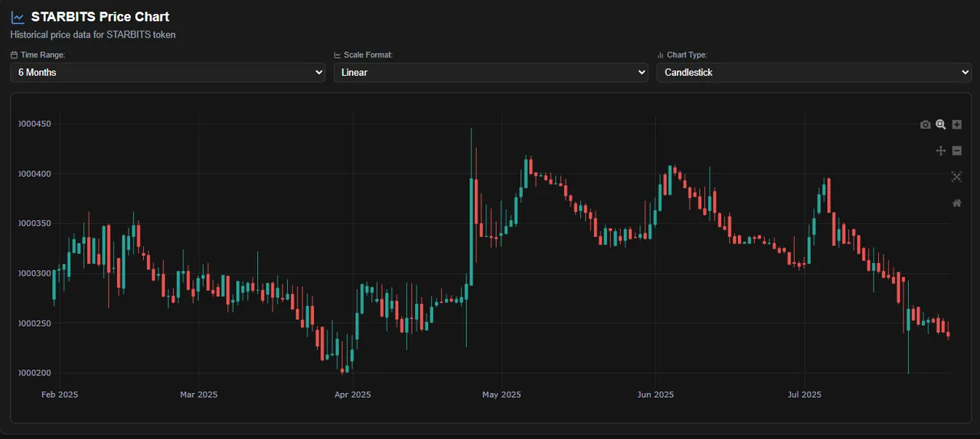The image size is (980, 439).
Task: Click the small icon beside Scale Format
Action: [x=338, y=55]
